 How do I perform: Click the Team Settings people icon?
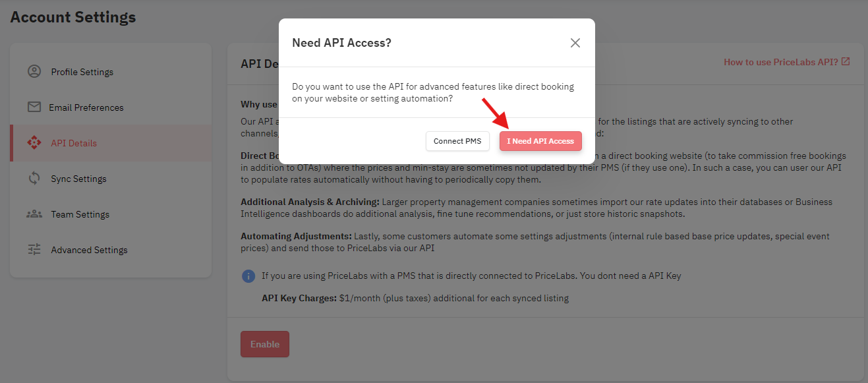point(34,214)
